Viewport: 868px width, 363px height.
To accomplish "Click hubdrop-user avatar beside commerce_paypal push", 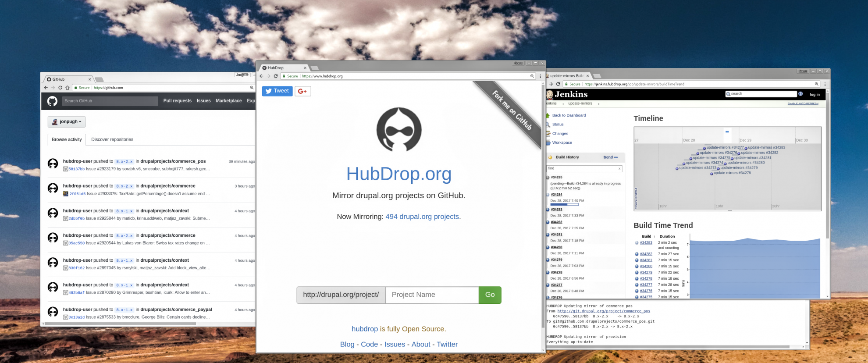I will 53,312.
